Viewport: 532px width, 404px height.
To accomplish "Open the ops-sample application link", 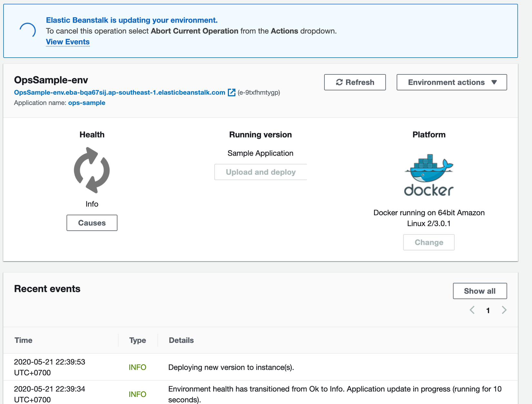I will tap(86, 103).
